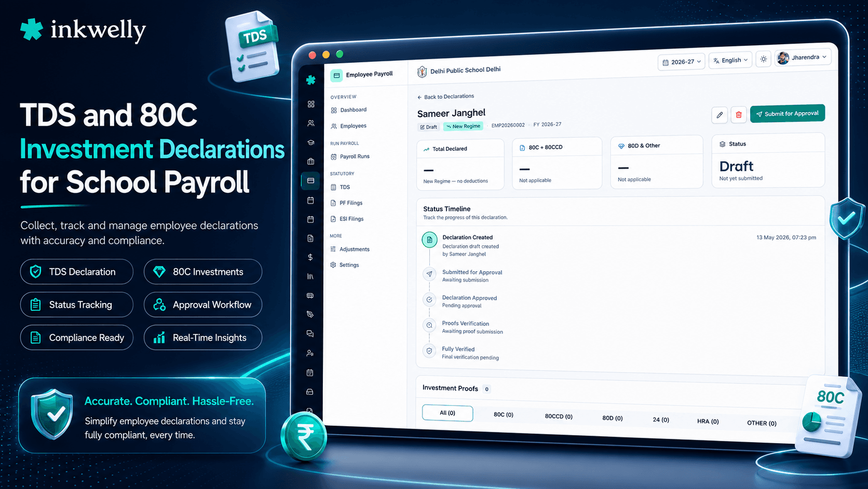This screenshot has width=868, height=489.
Task: Click the highlighted payroll card rail icon
Action: (x=311, y=180)
